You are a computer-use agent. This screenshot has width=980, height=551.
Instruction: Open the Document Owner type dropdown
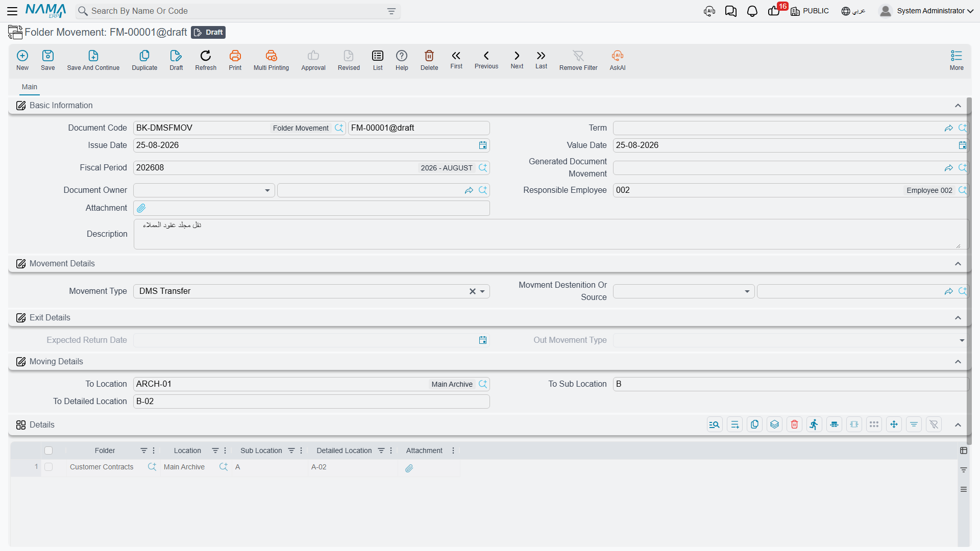pos(267,190)
